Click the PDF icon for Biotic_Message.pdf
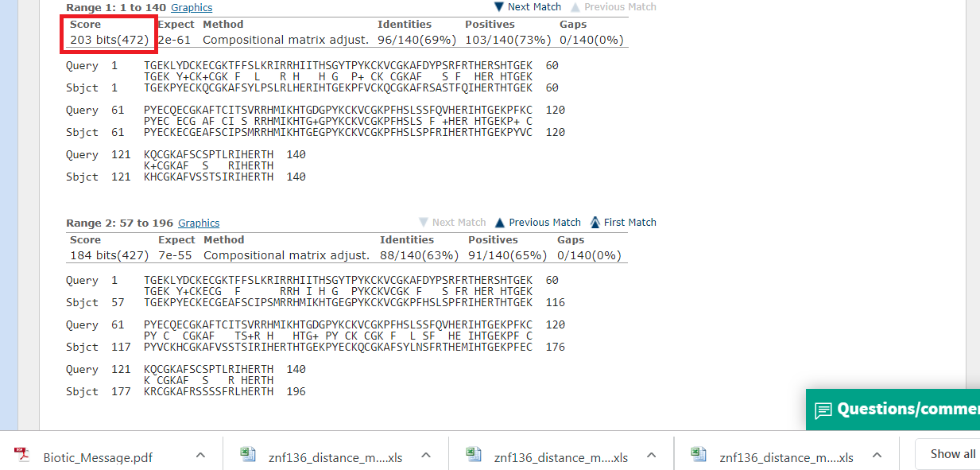The image size is (980, 470). coord(21,455)
